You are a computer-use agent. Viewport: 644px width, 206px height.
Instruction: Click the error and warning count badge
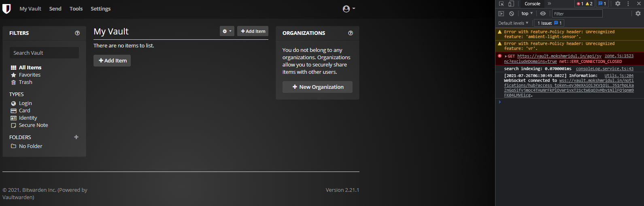(585, 4)
